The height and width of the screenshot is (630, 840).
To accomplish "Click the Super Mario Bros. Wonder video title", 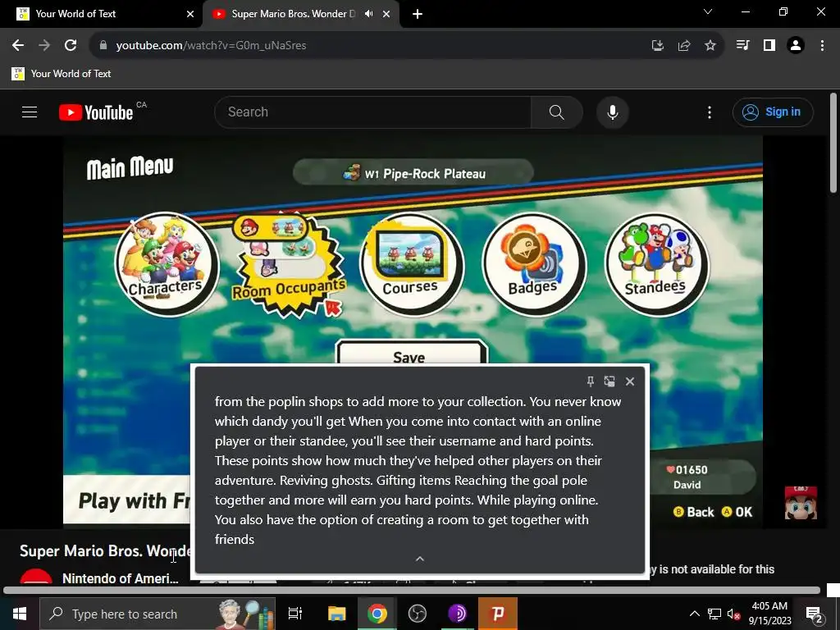I will click(x=105, y=550).
